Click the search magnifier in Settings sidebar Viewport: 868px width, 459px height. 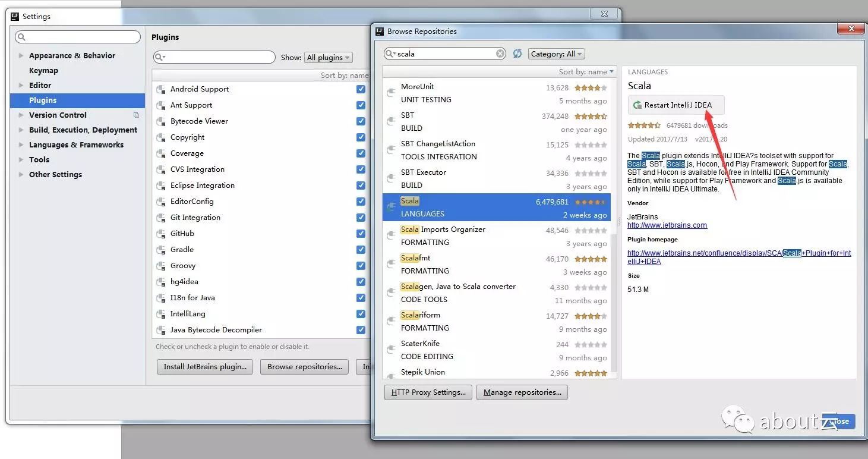(21, 37)
